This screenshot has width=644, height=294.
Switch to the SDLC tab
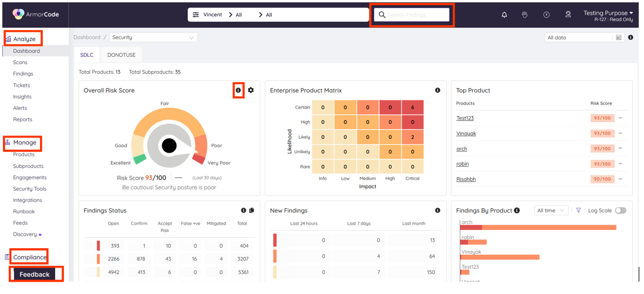pos(87,55)
